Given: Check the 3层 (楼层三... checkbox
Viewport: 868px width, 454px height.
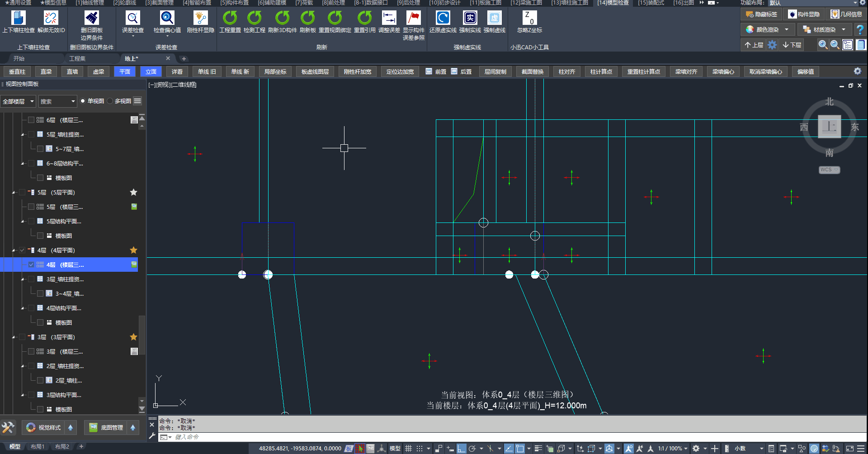Looking at the screenshot, I should tap(31, 351).
